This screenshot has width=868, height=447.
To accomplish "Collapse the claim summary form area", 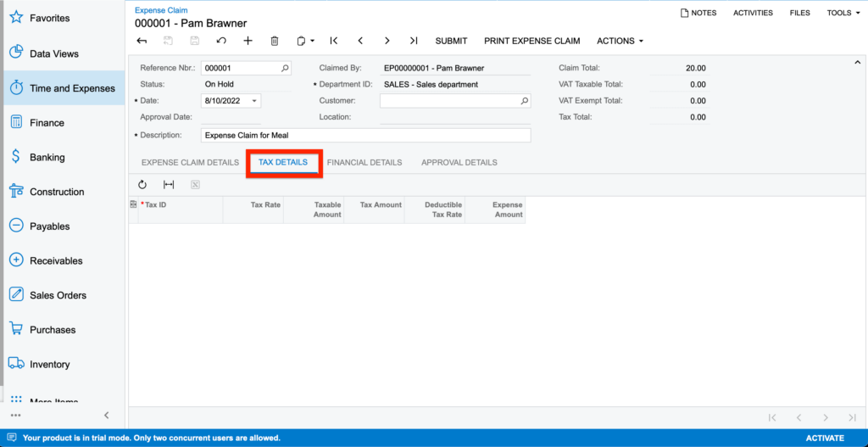I will (857, 62).
